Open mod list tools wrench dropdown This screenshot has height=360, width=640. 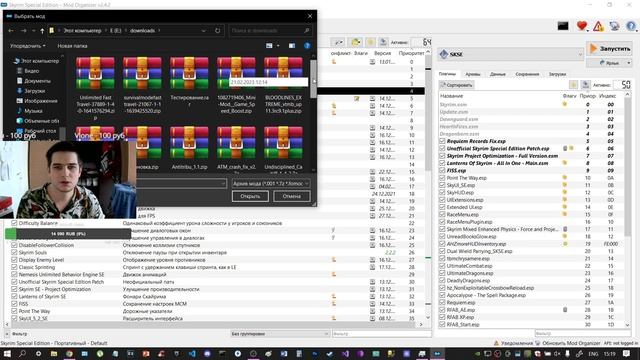(339, 42)
